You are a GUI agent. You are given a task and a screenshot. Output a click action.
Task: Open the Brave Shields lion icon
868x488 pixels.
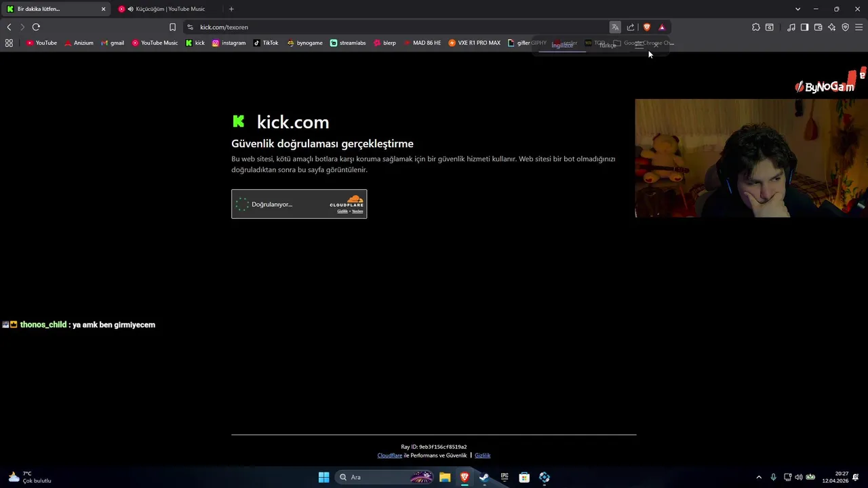(647, 27)
